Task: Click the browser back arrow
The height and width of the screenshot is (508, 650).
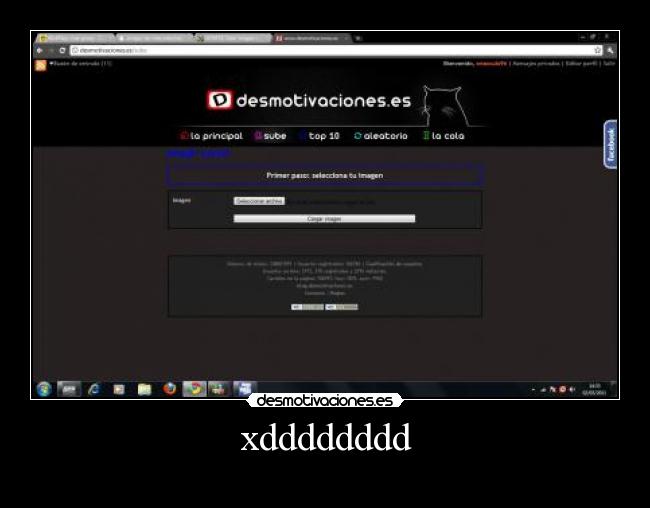Action: coord(39,50)
